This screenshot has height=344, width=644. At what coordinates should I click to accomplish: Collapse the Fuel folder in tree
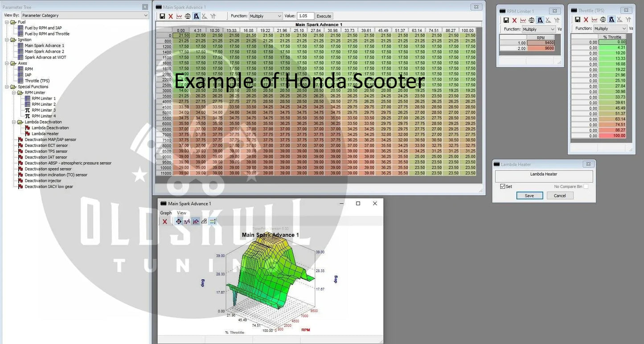7,22
